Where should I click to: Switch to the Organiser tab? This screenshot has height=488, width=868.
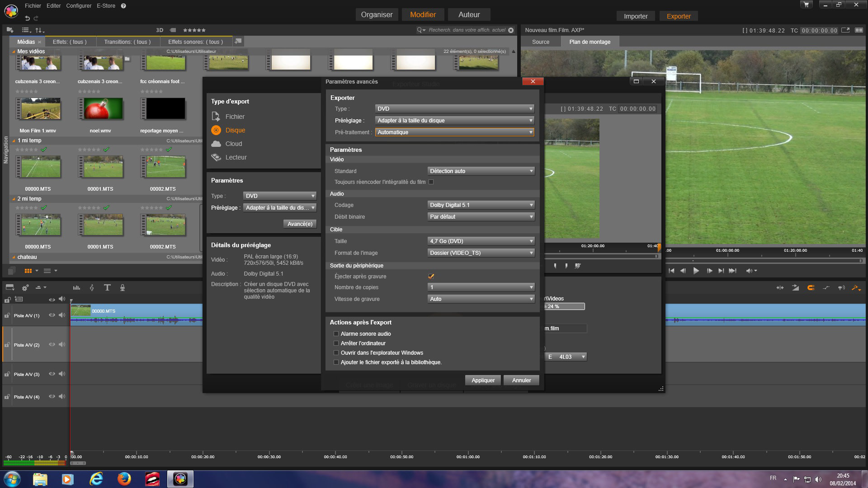[377, 14]
